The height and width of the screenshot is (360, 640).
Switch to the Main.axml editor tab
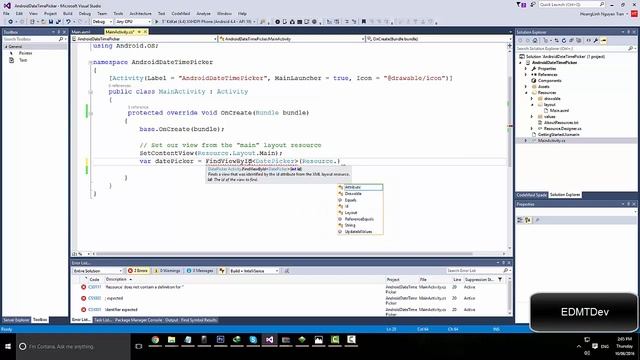81,32
